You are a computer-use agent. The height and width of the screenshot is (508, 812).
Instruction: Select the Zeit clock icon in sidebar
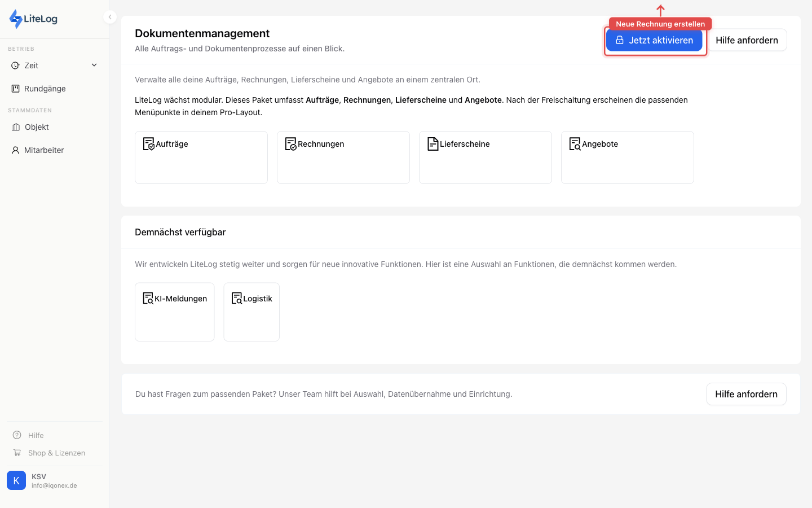(15, 65)
